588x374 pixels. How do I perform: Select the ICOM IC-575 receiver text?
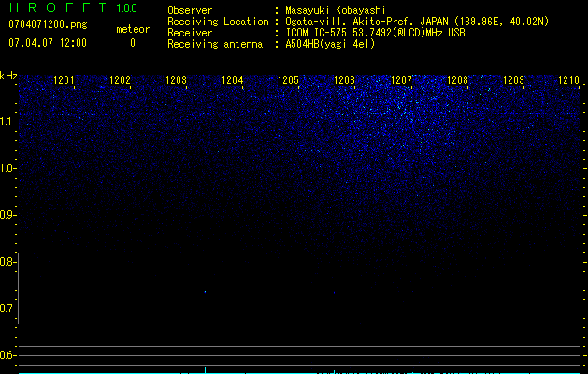click(375, 33)
